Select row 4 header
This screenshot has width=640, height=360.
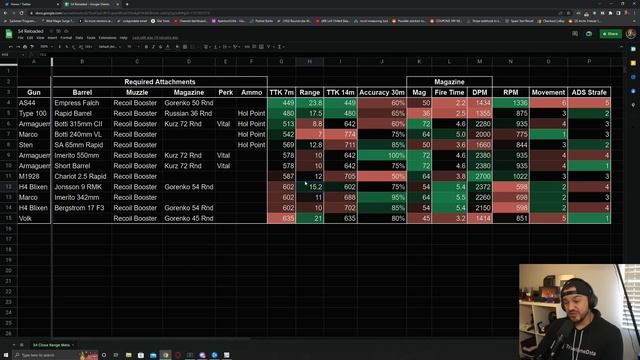point(8,103)
